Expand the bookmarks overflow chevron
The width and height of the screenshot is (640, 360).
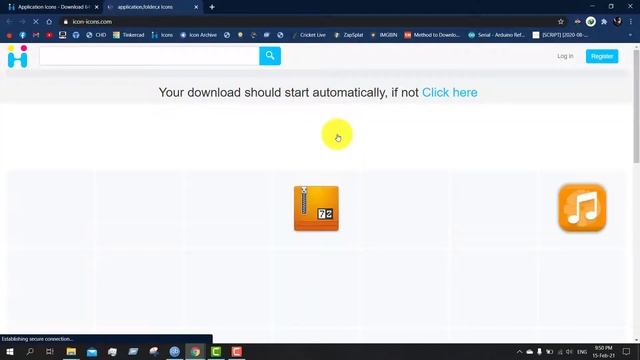point(630,35)
